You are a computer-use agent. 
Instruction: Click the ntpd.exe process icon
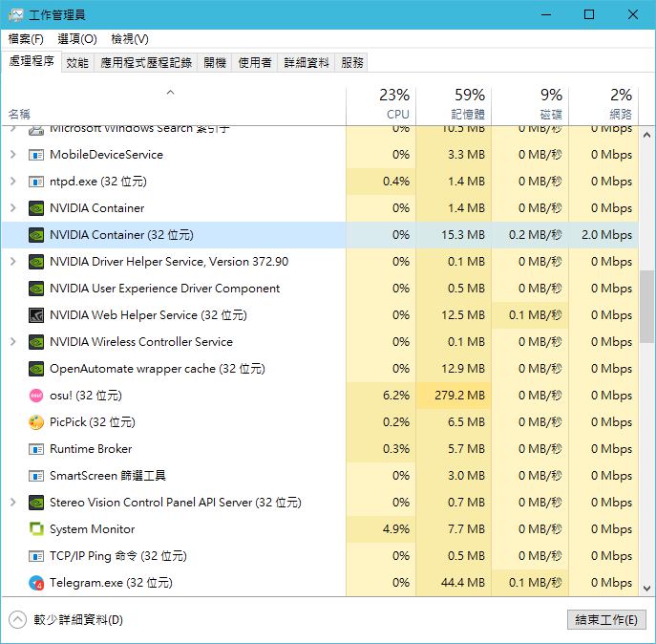point(36,182)
